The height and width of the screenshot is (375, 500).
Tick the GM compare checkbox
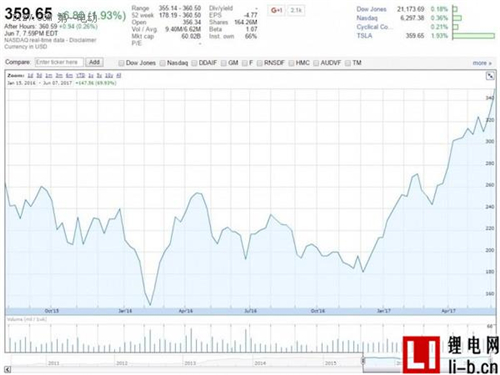point(224,63)
